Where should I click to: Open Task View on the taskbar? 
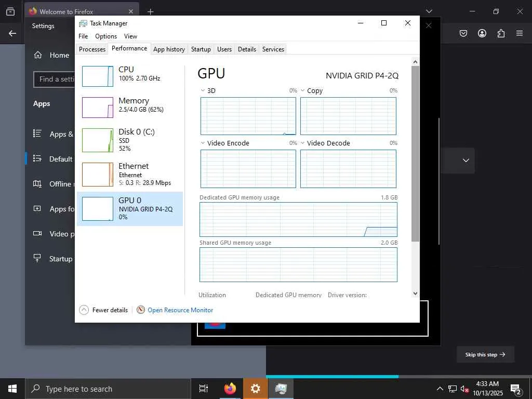pos(204,389)
